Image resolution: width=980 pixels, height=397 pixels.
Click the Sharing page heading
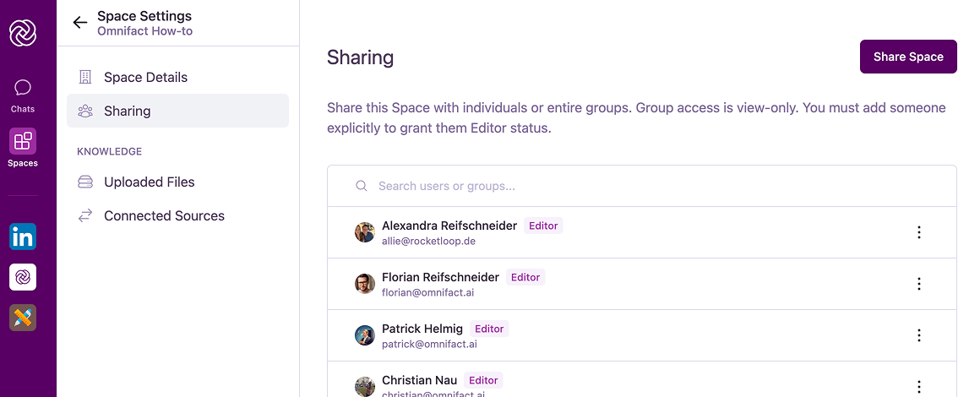361,57
